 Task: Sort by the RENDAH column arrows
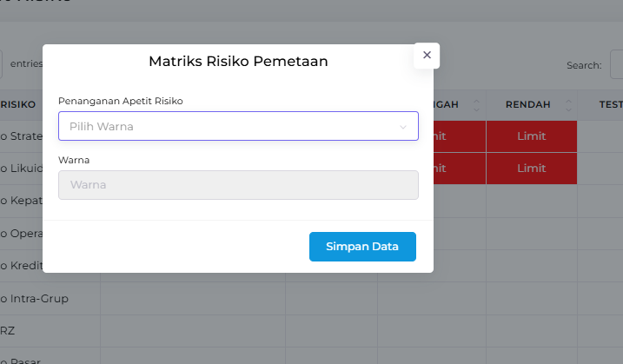click(569, 105)
